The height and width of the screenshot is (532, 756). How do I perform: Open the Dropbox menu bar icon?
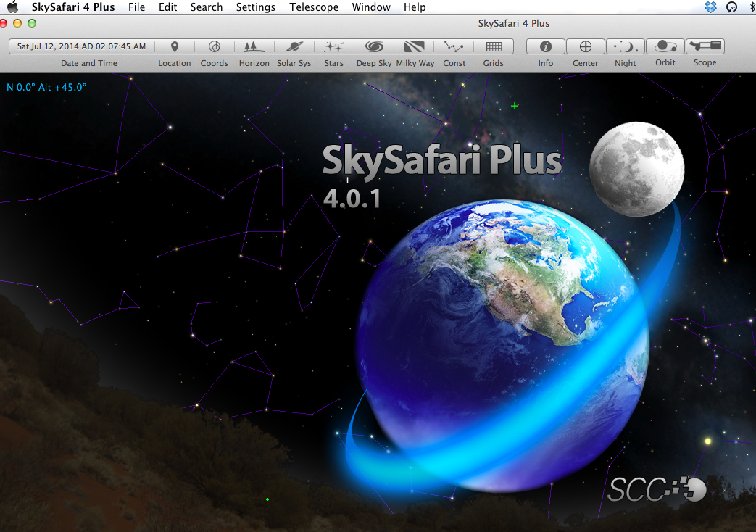pos(710,7)
